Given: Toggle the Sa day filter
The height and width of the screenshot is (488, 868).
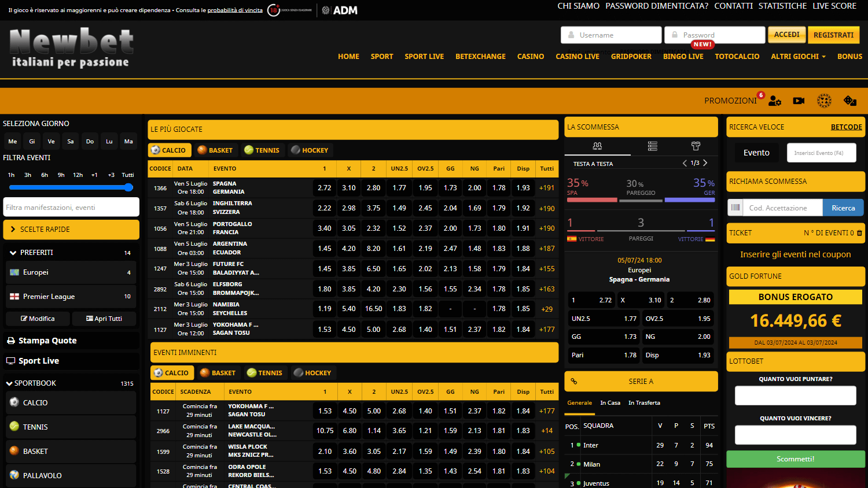Looking at the screenshot, I should [71, 141].
